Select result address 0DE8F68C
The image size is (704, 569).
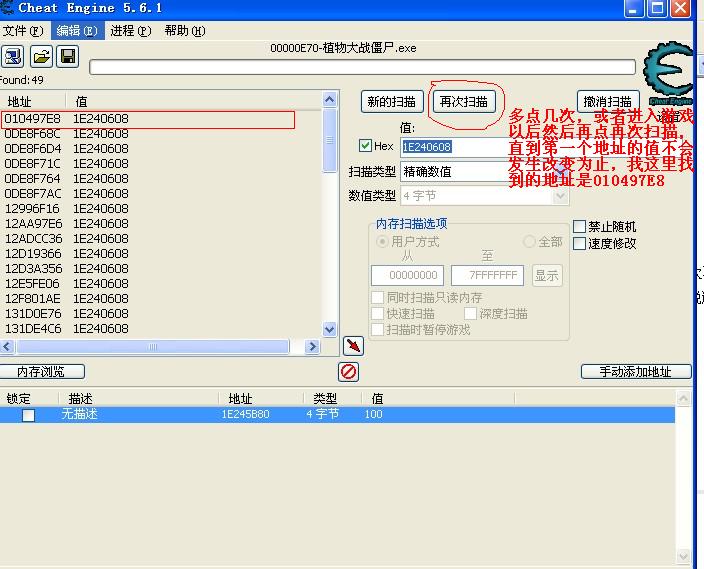pos(32,133)
